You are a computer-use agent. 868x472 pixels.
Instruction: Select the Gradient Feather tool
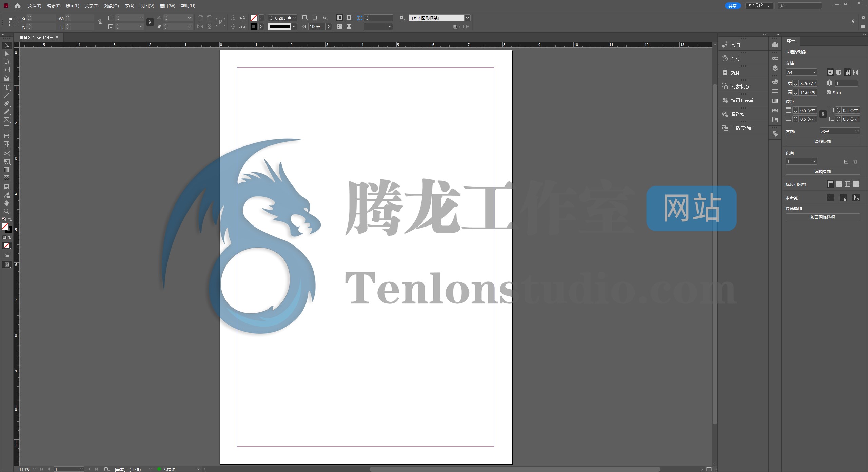pyautogui.click(x=7, y=178)
